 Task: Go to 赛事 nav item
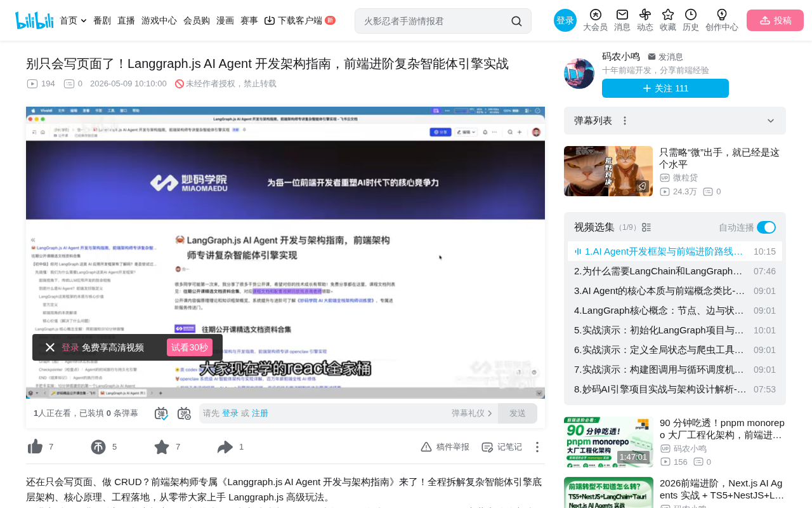(249, 20)
